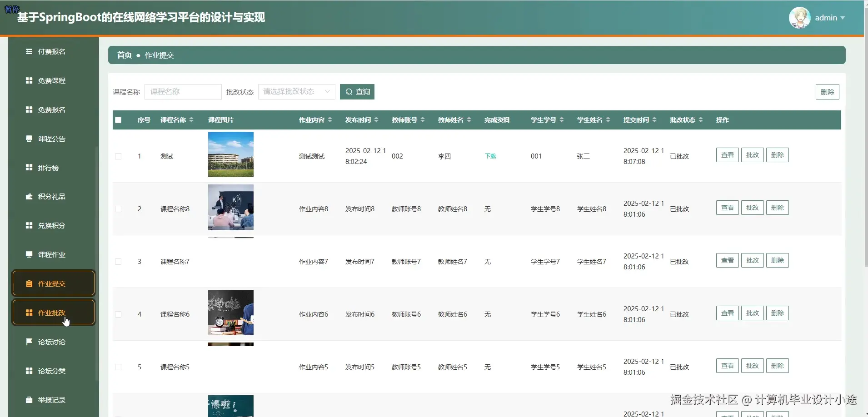868x417 pixels.
Task: Click the 课程名称 search input field
Action: click(183, 92)
